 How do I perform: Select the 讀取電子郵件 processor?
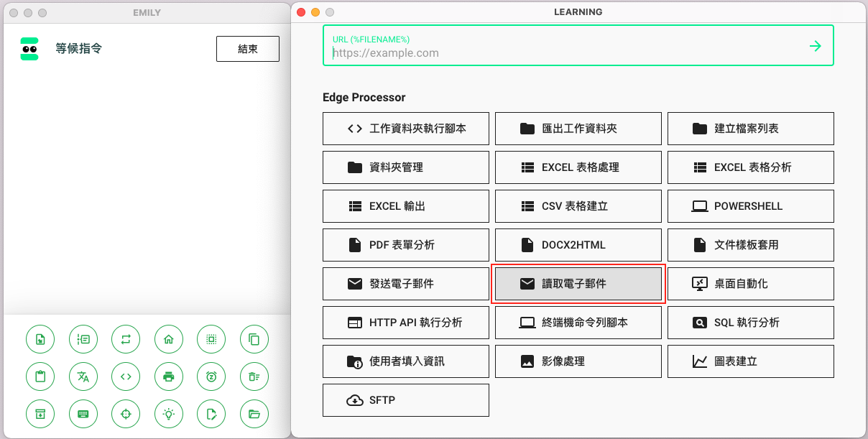coord(578,284)
